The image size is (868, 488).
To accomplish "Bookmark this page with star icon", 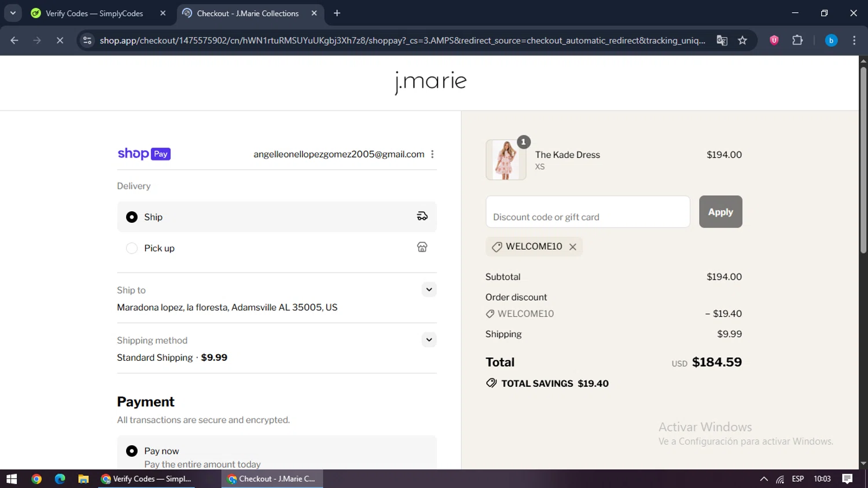I will [742, 41].
